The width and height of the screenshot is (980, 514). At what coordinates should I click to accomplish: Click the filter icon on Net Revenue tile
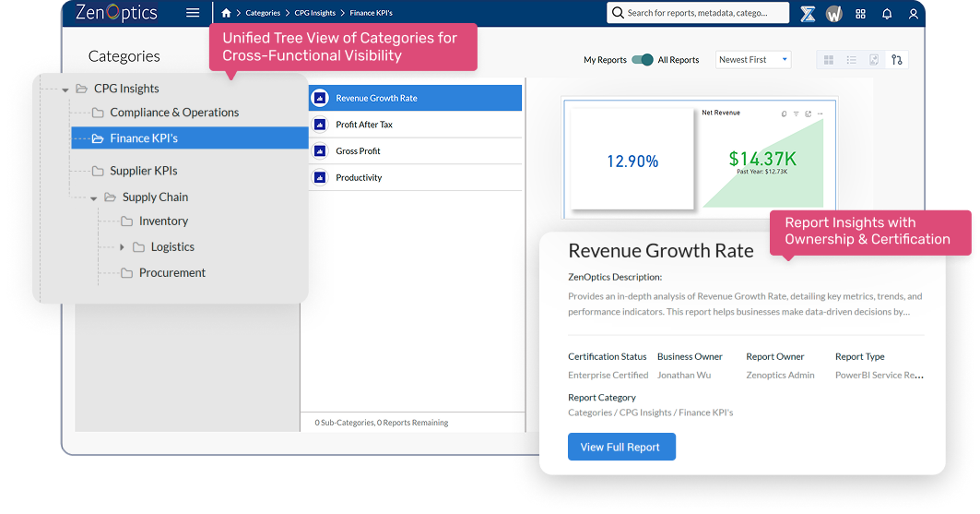coord(797,114)
